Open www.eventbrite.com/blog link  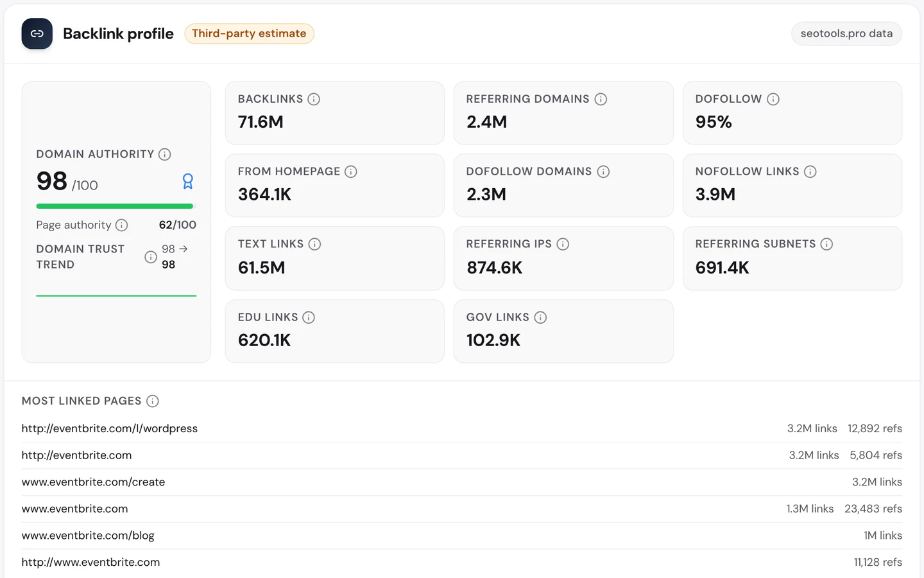click(x=88, y=536)
